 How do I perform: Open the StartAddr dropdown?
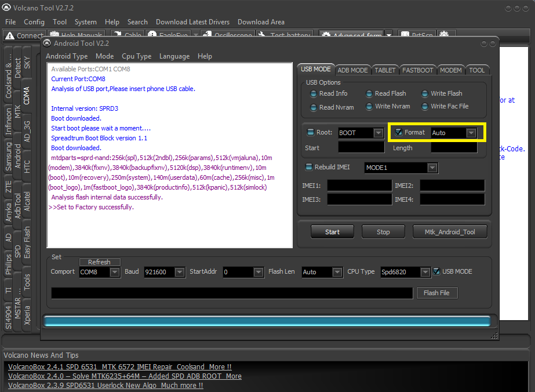click(259, 272)
